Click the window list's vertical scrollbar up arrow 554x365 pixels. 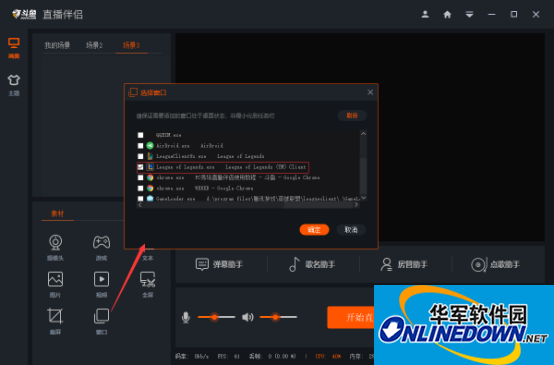pos(363,134)
